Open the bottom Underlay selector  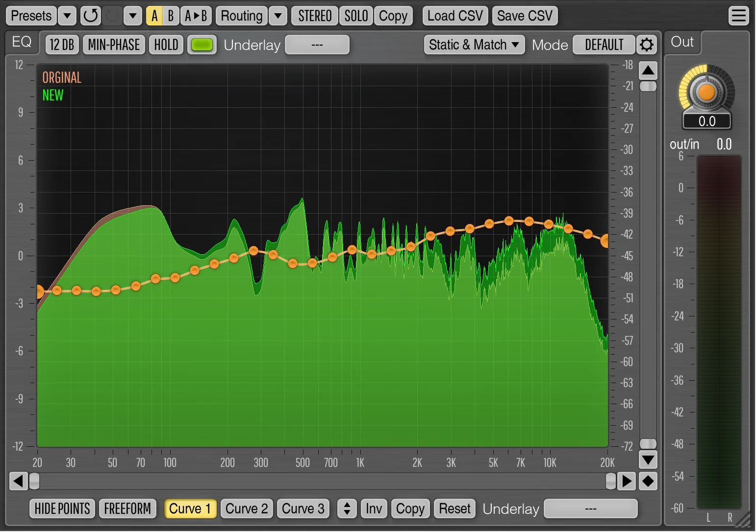click(x=591, y=508)
